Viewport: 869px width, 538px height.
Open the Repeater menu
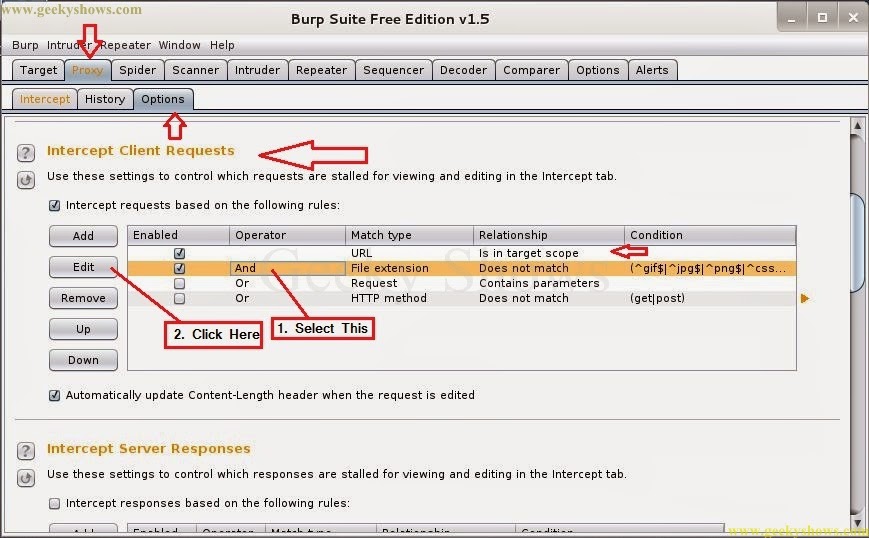click(126, 45)
